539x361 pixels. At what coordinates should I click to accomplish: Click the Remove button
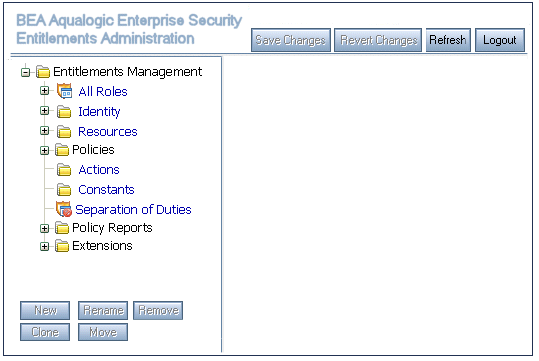[x=158, y=310]
